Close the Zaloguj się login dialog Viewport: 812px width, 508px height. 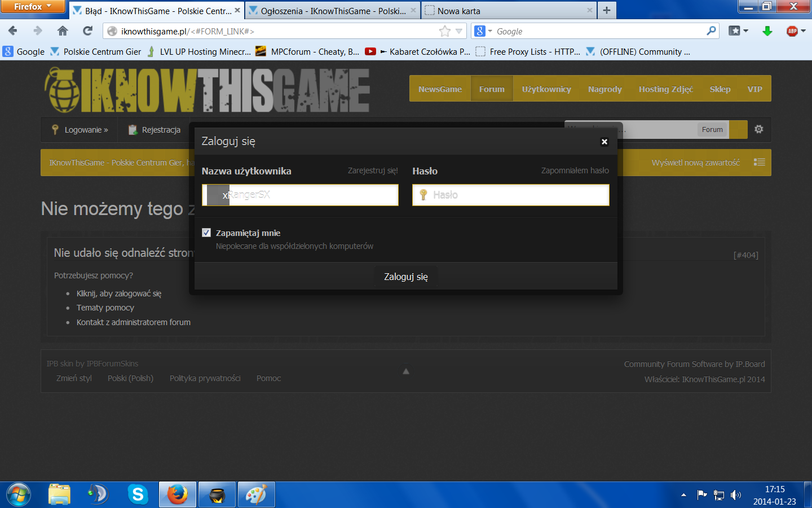point(604,142)
